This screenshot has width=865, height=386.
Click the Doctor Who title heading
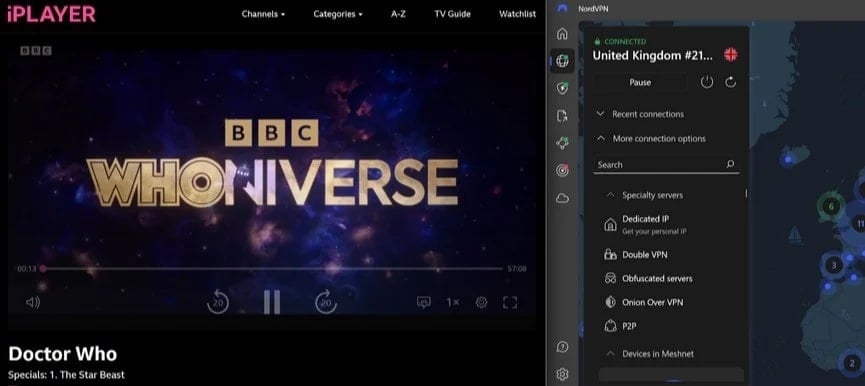click(62, 354)
